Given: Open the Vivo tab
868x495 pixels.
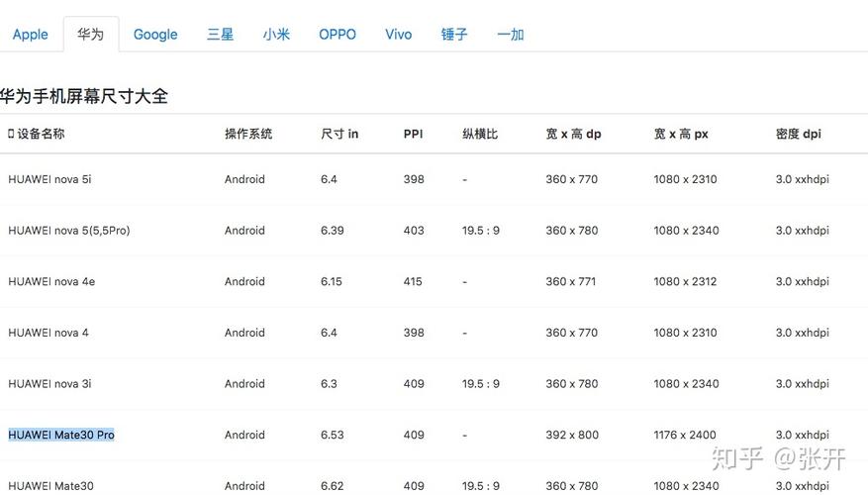Looking at the screenshot, I should pyautogui.click(x=399, y=35).
